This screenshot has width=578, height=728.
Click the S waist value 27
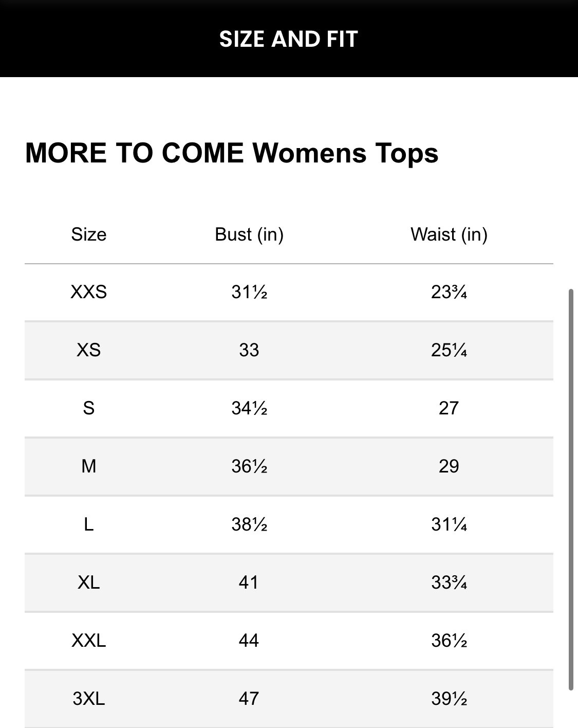tap(449, 408)
